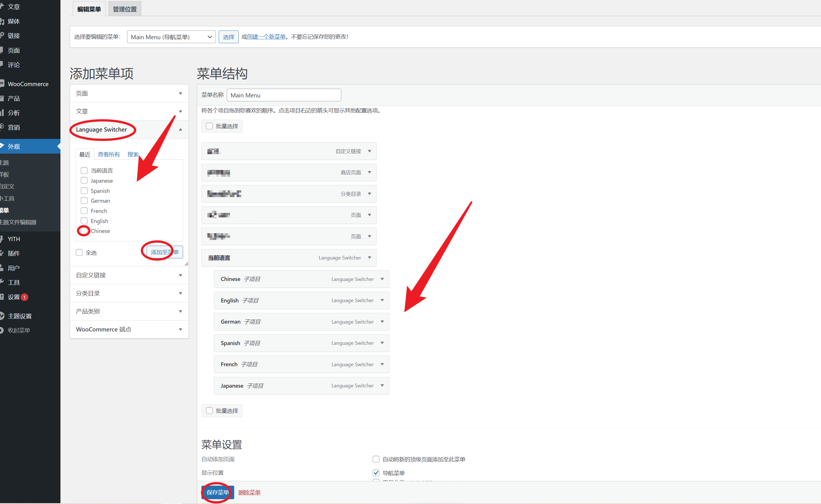Click the Main Menu dropdown selector
Image resolution: width=821 pixels, height=504 pixels.
[x=170, y=36]
